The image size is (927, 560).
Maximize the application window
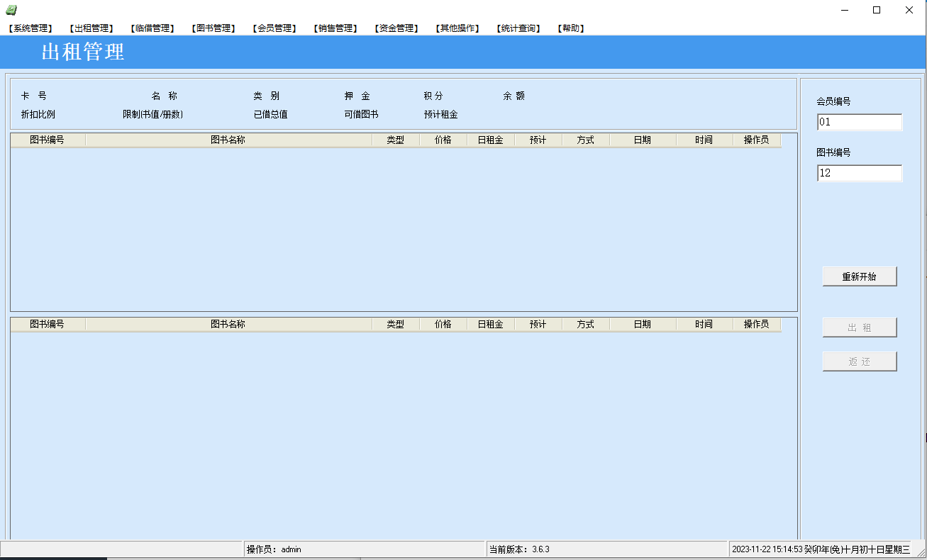[x=877, y=10]
